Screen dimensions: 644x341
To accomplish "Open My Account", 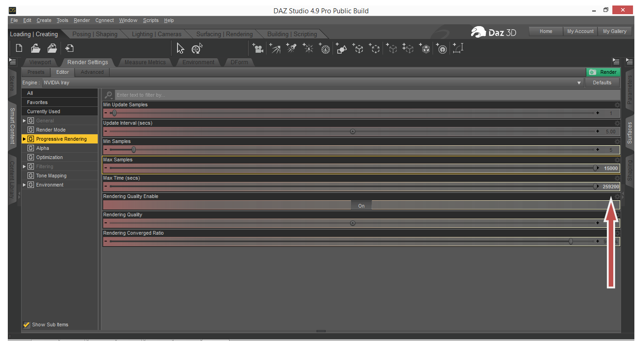I will (x=580, y=31).
